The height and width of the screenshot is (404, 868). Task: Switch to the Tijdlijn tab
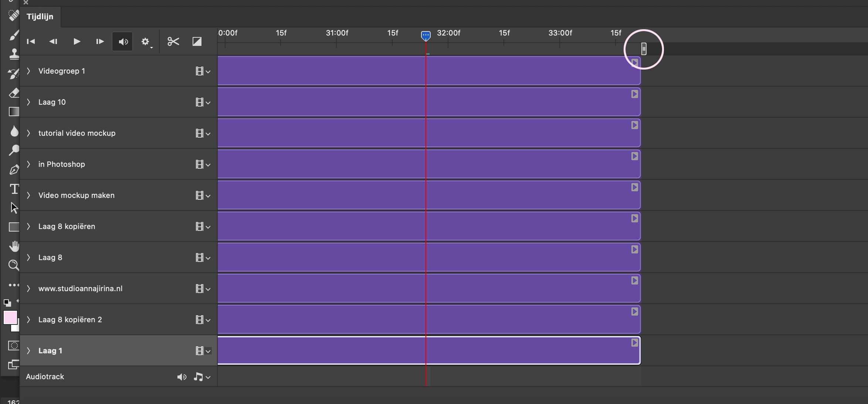(x=40, y=17)
